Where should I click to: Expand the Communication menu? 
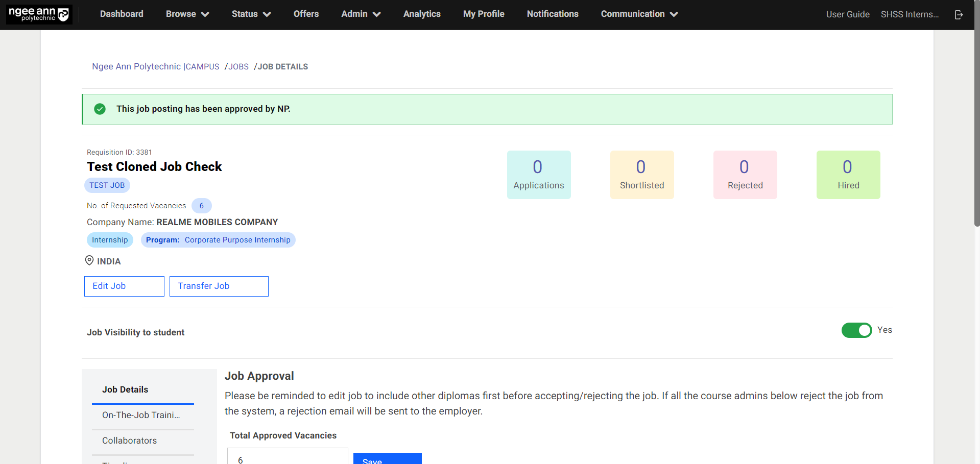(x=638, y=14)
